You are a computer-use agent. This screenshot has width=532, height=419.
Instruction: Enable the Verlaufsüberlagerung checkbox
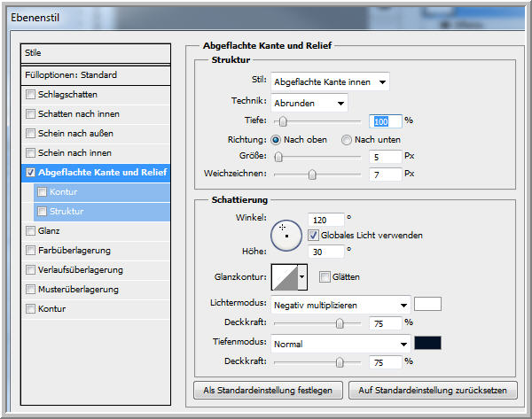[30, 270]
